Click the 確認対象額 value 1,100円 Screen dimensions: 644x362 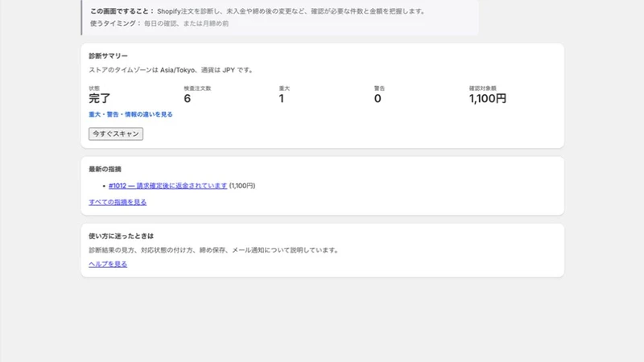488,98
